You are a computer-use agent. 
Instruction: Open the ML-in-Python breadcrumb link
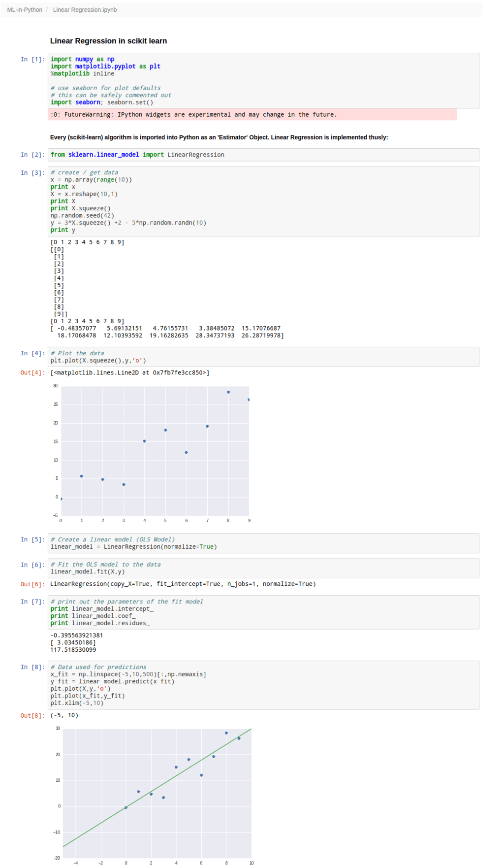click(25, 10)
